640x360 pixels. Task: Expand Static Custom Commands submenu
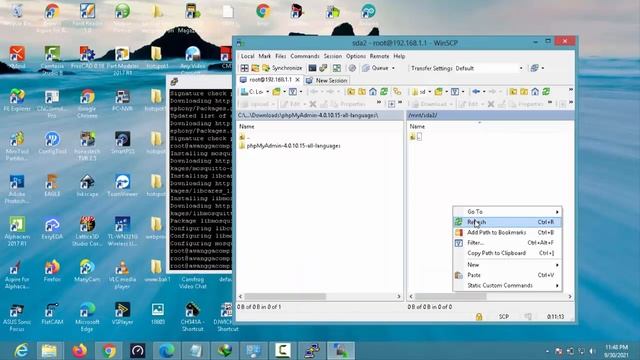pos(507,286)
